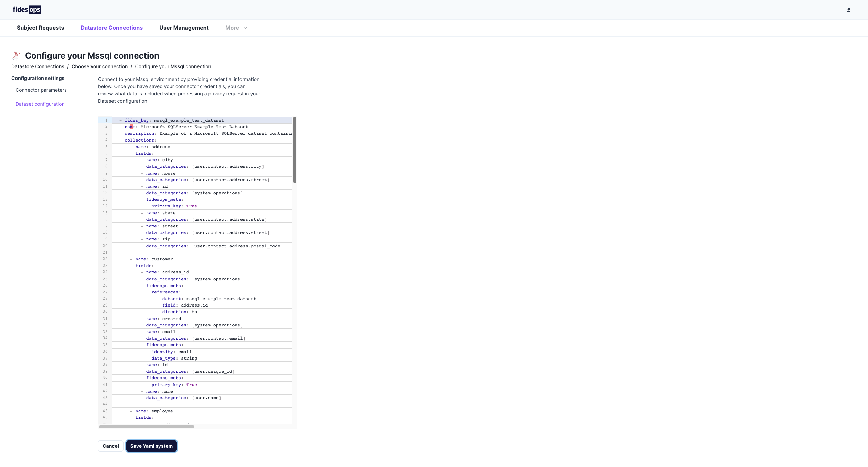The height and width of the screenshot is (467, 868).
Task: Open User Management in navigation
Action: [x=184, y=28]
